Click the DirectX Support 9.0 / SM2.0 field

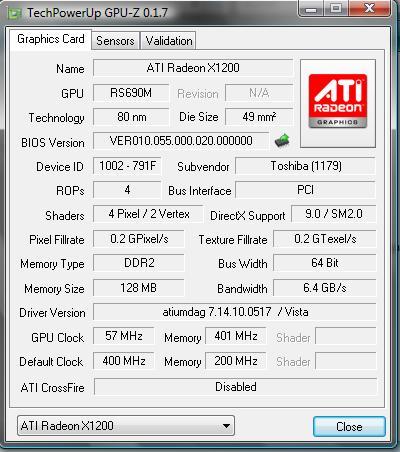[334, 214]
